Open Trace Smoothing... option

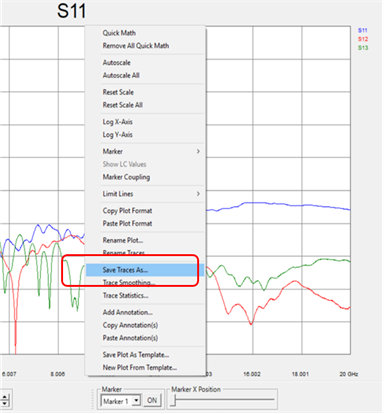click(x=145, y=283)
